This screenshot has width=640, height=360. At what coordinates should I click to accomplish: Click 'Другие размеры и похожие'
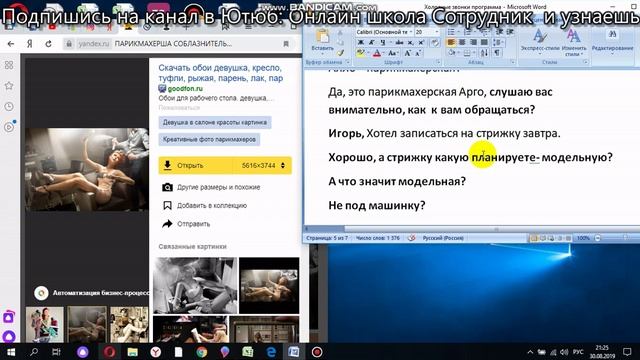click(211, 187)
